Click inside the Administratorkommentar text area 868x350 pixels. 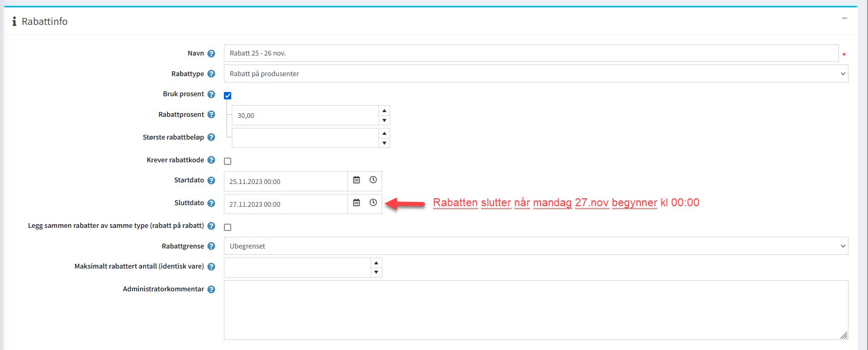(x=535, y=310)
